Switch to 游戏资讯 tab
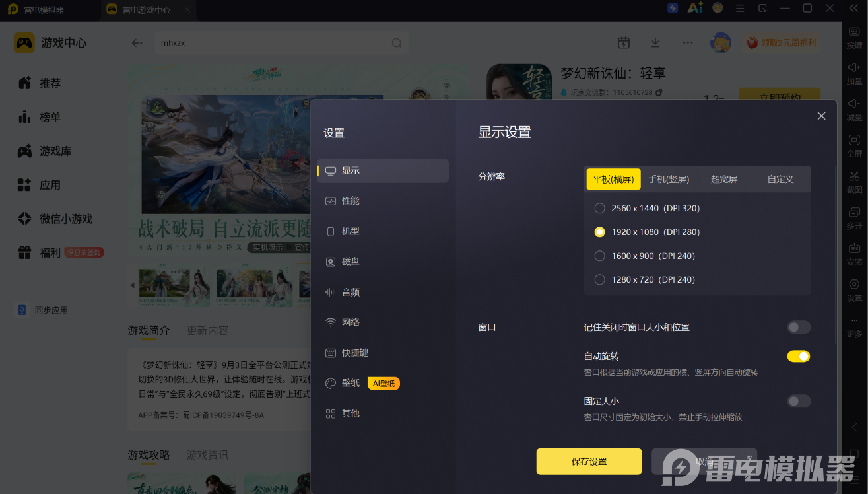 tap(207, 455)
